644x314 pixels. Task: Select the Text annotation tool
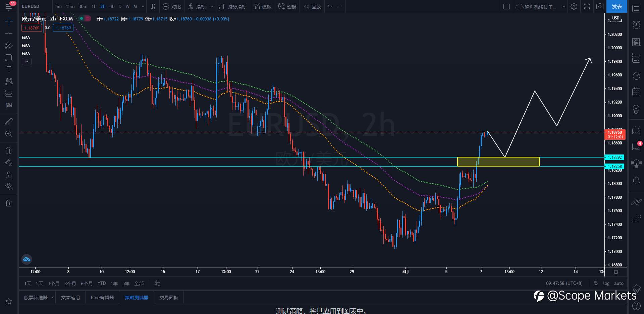(9, 69)
